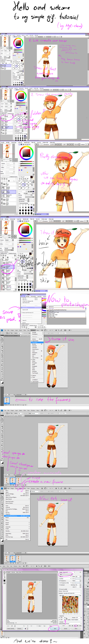Choose 'Save for Web & Devices...' in File menu
This screenshot has width=89, height=644.
pyautogui.click(x=17, y=516)
